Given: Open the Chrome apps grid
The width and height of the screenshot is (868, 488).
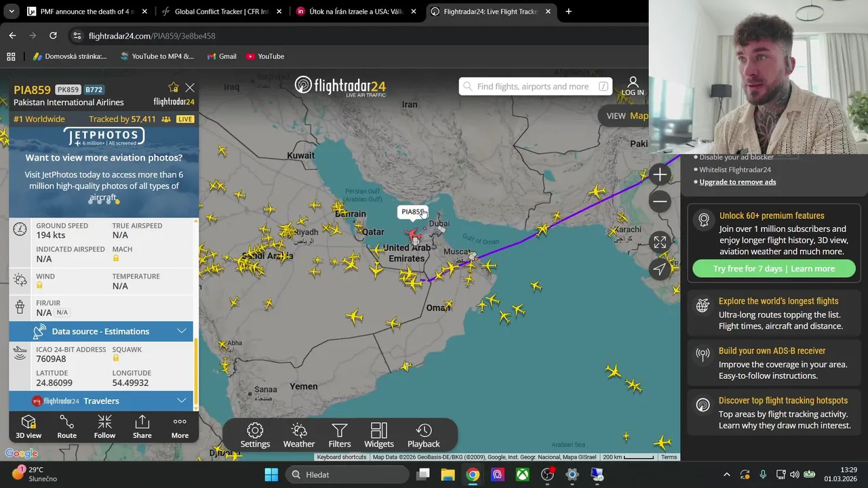Looking at the screenshot, I should coord(11,56).
